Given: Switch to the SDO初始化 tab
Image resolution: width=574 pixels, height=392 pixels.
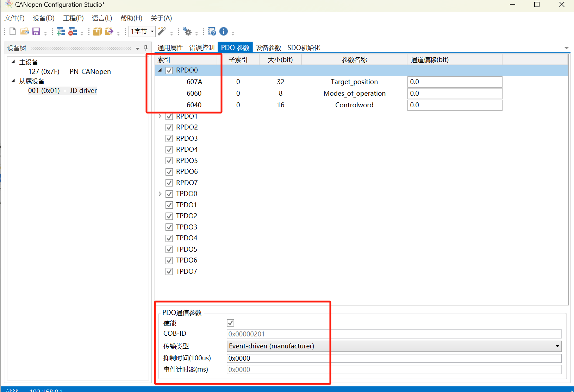Looking at the screenshot, I should point(304,48).
